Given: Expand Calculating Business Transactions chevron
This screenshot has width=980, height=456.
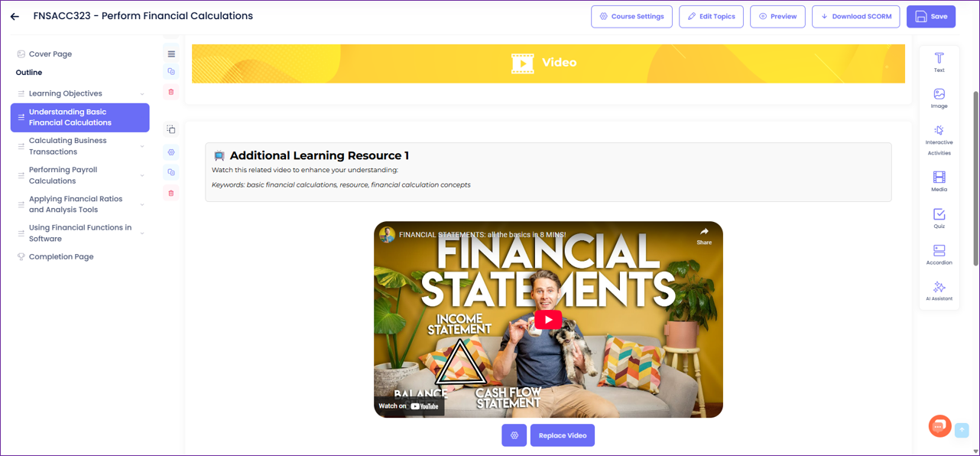Looking at the screenshot, I should [x=142, y=146].
